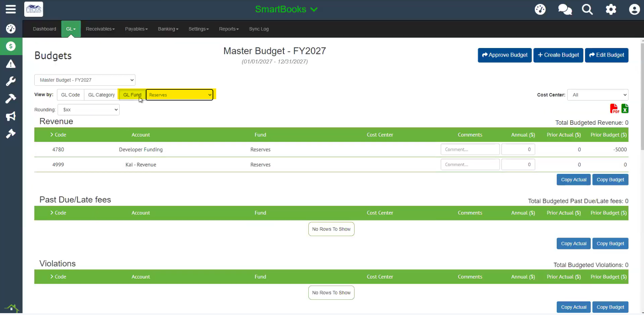Click the house icon at sidebar bottom
Viewport: 644px width, 315px height.
click(x=11, y=308)
